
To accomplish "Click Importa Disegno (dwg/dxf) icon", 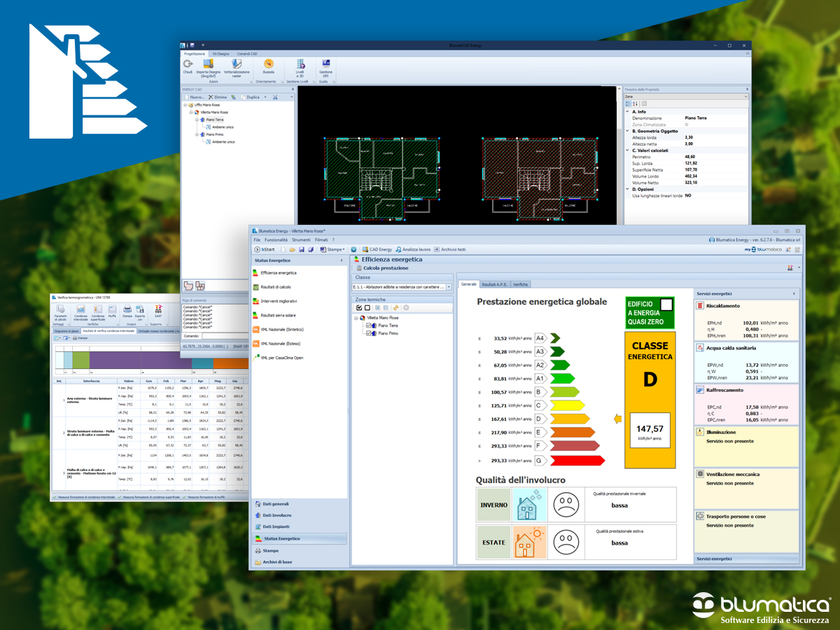I will pos(208,64).
